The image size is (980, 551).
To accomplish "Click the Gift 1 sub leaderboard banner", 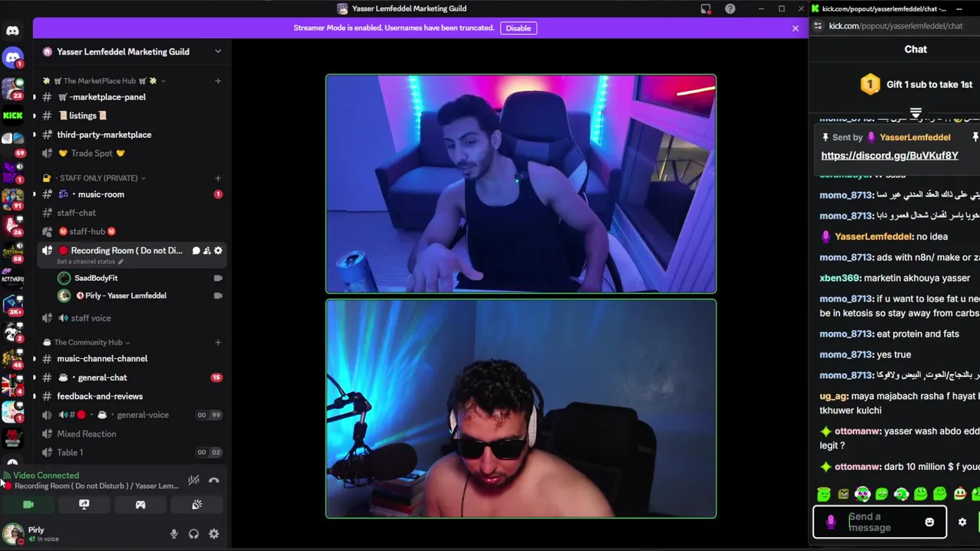I will tap(916, 84).
